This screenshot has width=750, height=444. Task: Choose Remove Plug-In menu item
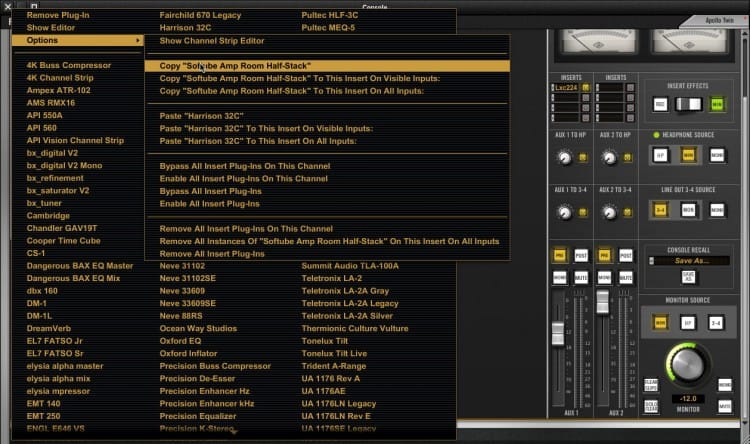click(58, 15)
